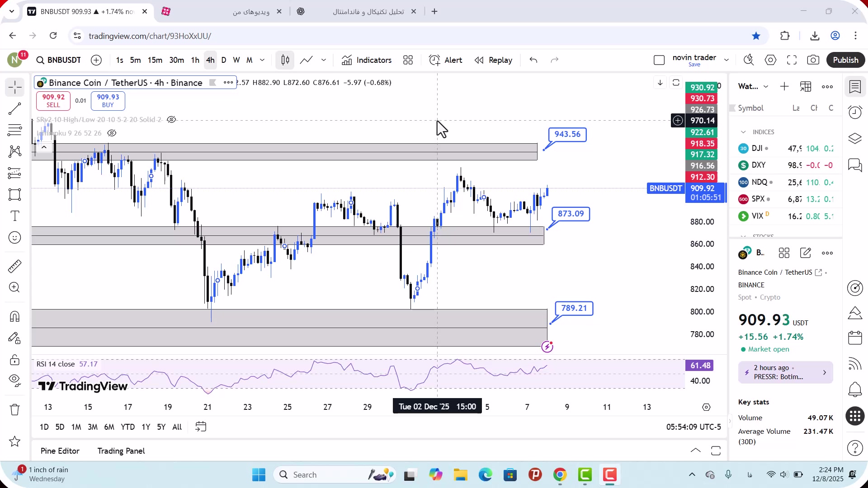Viewport: 868px width, 488px height.
Task: Remove objects with trash icon
Action: tap(15, 410)
